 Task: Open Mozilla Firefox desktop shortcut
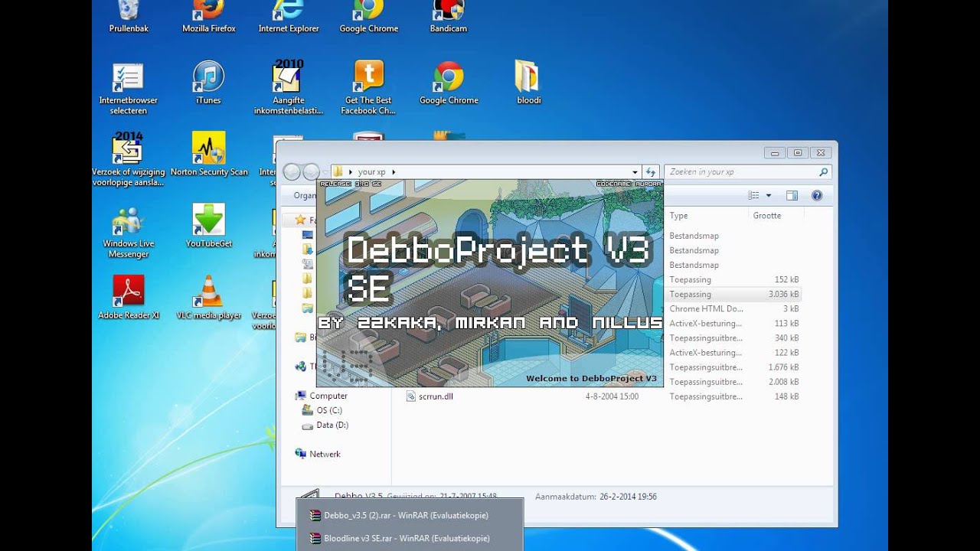click(208, 17)
